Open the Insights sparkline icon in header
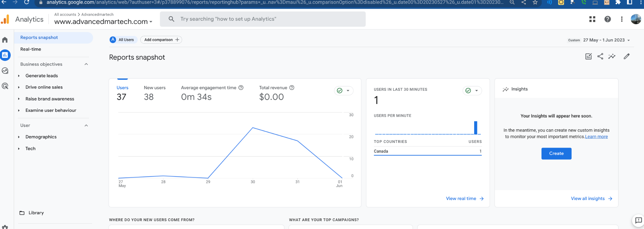The image size is (644, 229). [612, 57]
